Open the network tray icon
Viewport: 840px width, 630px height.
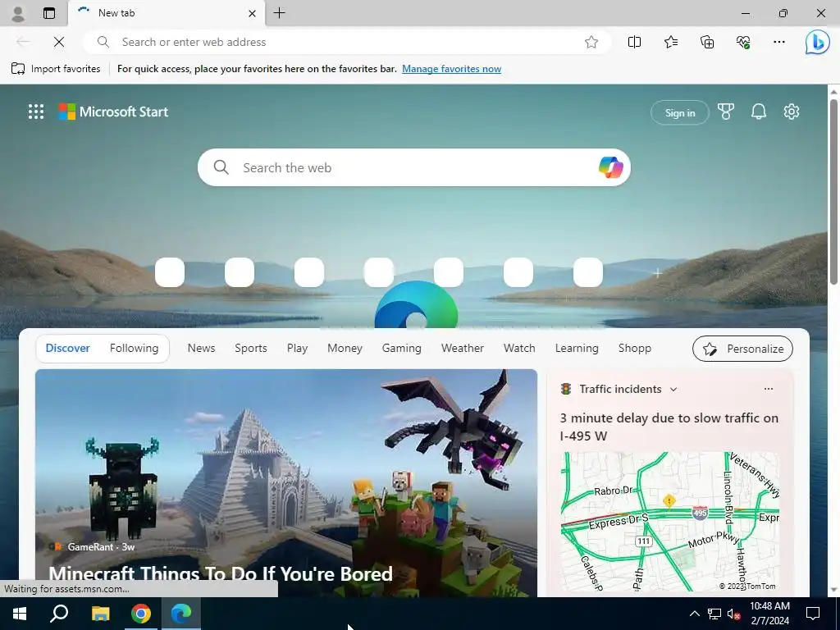[714, 614]
